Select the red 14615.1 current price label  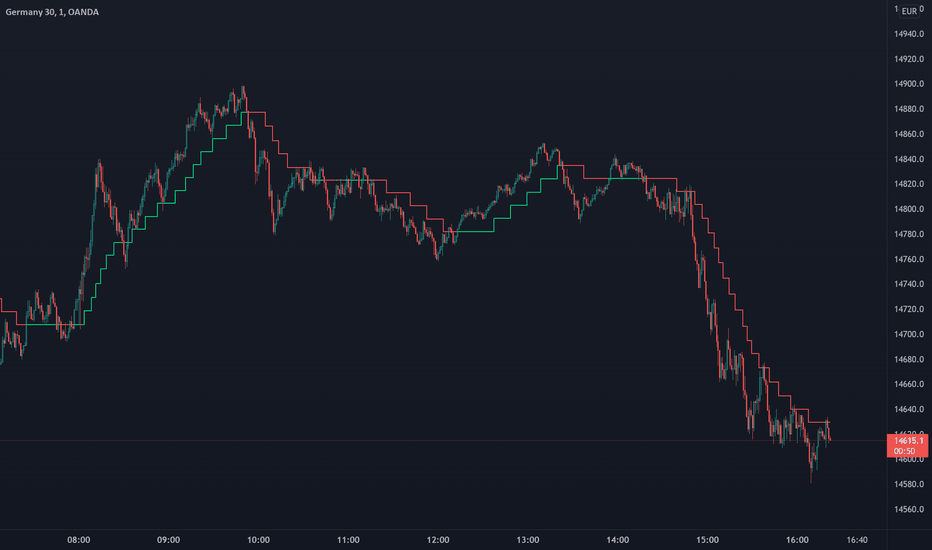coord(908,441)
